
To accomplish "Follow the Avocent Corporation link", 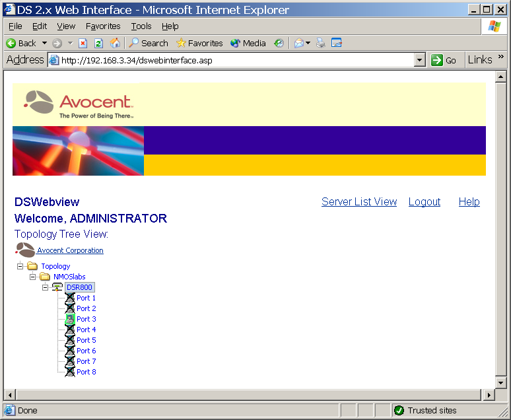I will (70, 250).
